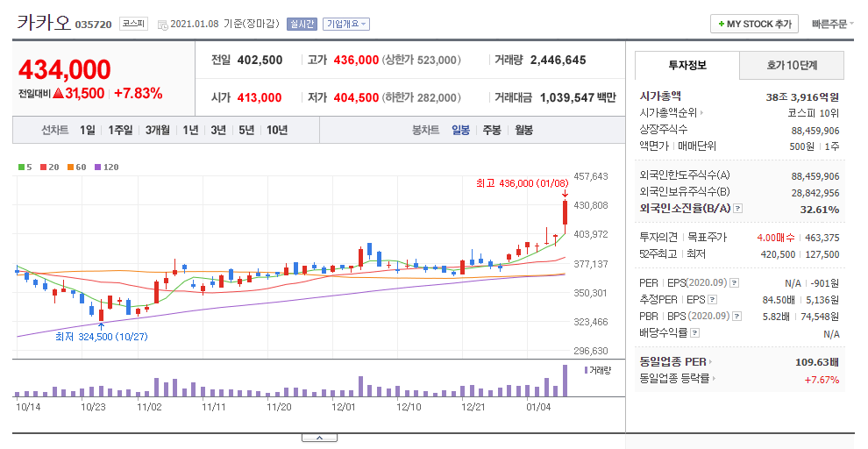Click the orange 60-day moving average legend swatch
This screenshot has width=868, height=449.
tap(70, 167)
